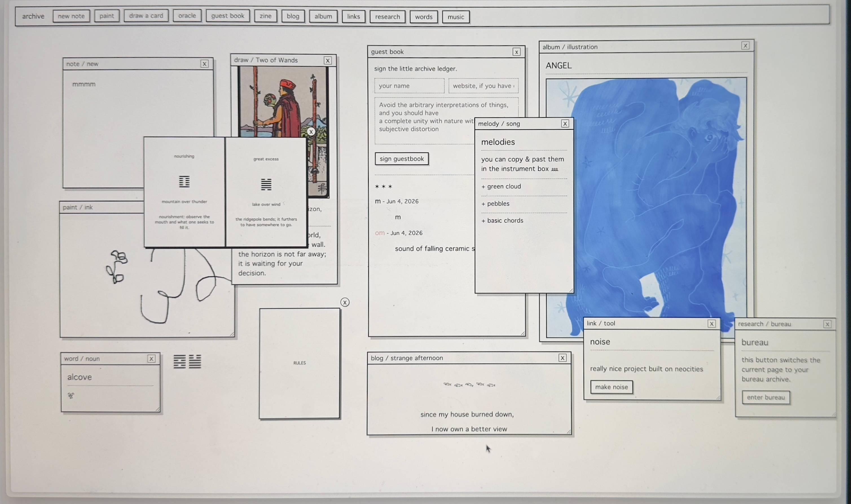The width and height of the screenshot is (851, 504).
Task: Click the draw a card button
Action: (146, 16)
